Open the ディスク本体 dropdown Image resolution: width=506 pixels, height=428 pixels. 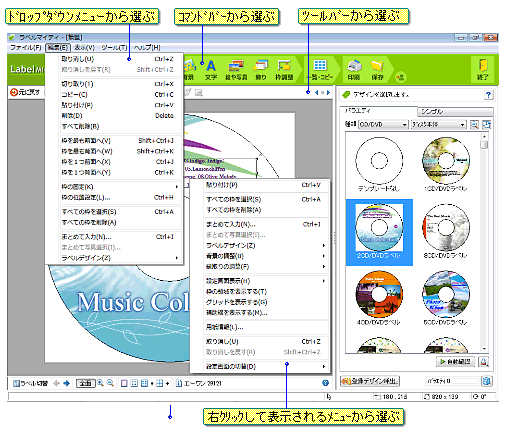(x=438, y=125)
